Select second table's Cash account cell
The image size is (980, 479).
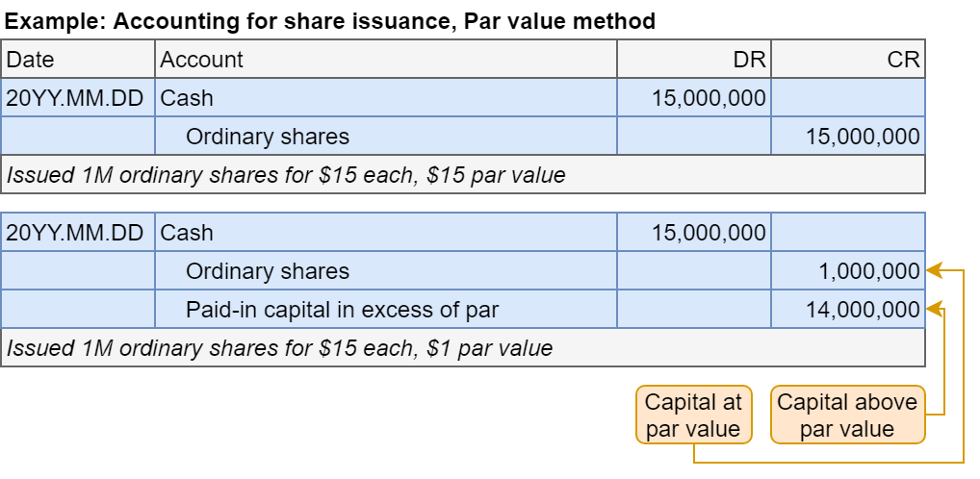385,233
